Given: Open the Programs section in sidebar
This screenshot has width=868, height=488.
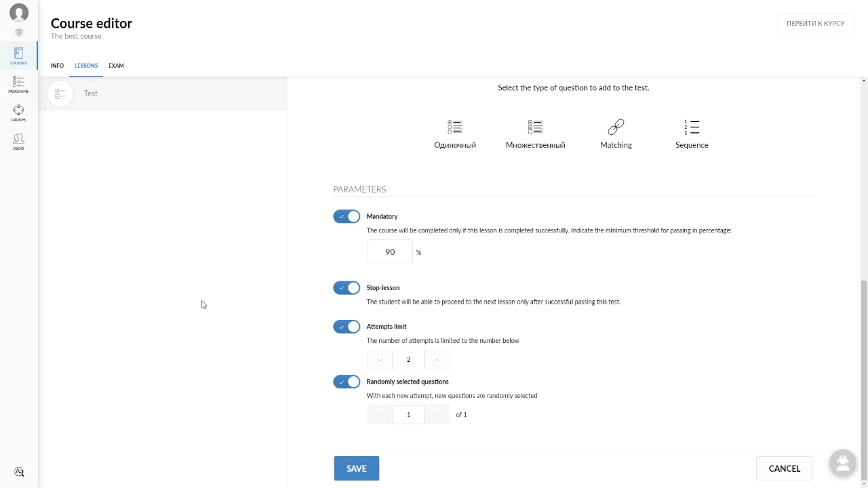Looking at the screenshot, I should tap(18, 84).
